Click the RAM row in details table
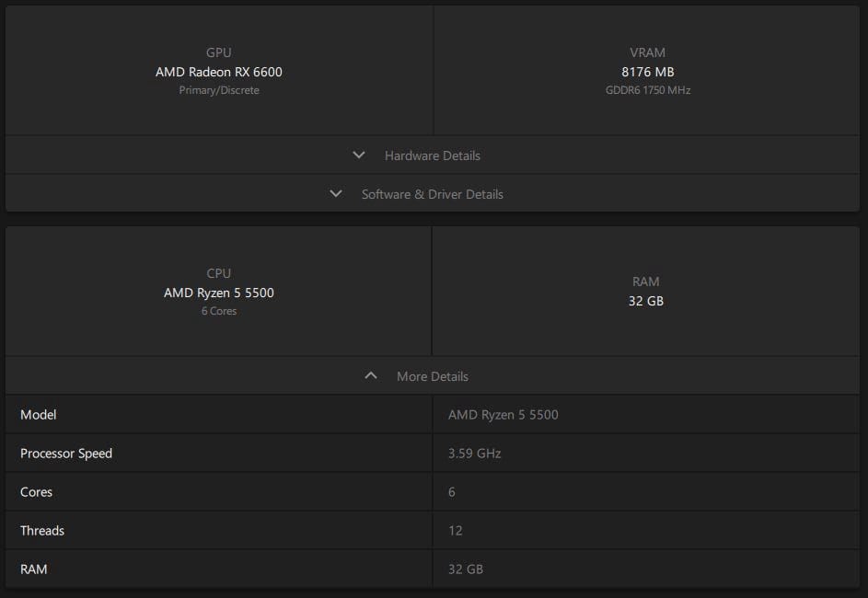This screenshot has width=868, height=598. [x=34, y=569]
